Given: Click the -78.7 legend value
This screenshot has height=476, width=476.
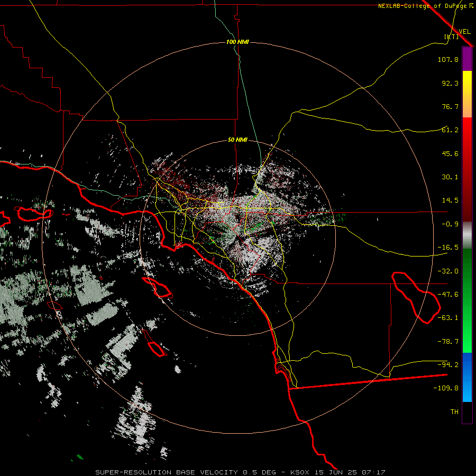Looking at the screenshot, I should click(x=448, y=342).
